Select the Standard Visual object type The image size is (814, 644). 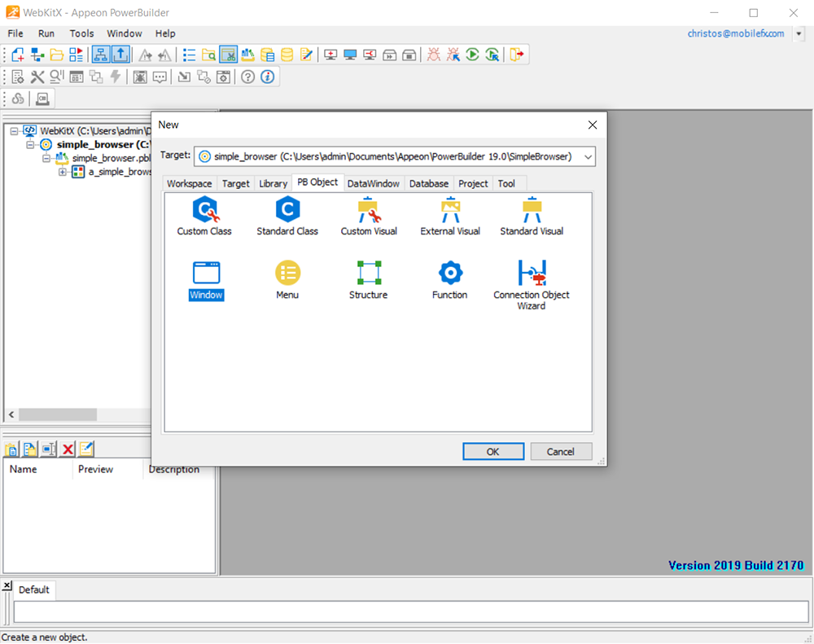531,210
